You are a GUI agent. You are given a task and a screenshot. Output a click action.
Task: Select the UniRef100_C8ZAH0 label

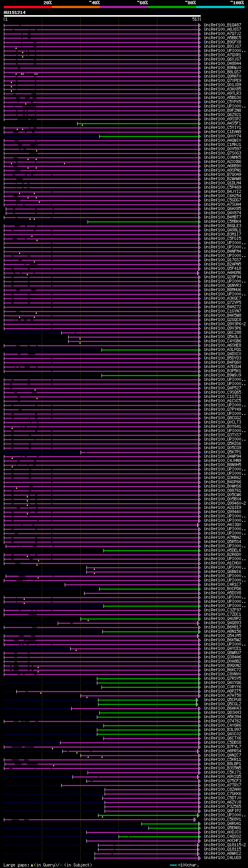(x=222, y=789)
